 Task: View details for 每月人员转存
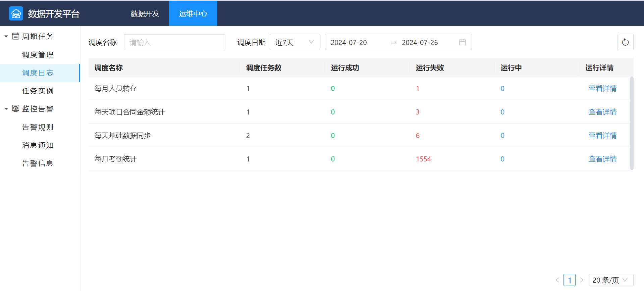click(602, 89)
